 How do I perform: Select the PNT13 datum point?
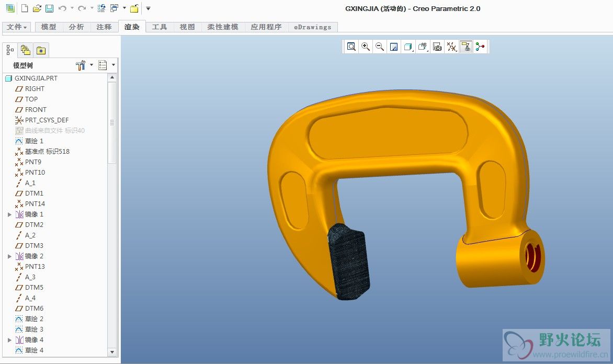30,267
